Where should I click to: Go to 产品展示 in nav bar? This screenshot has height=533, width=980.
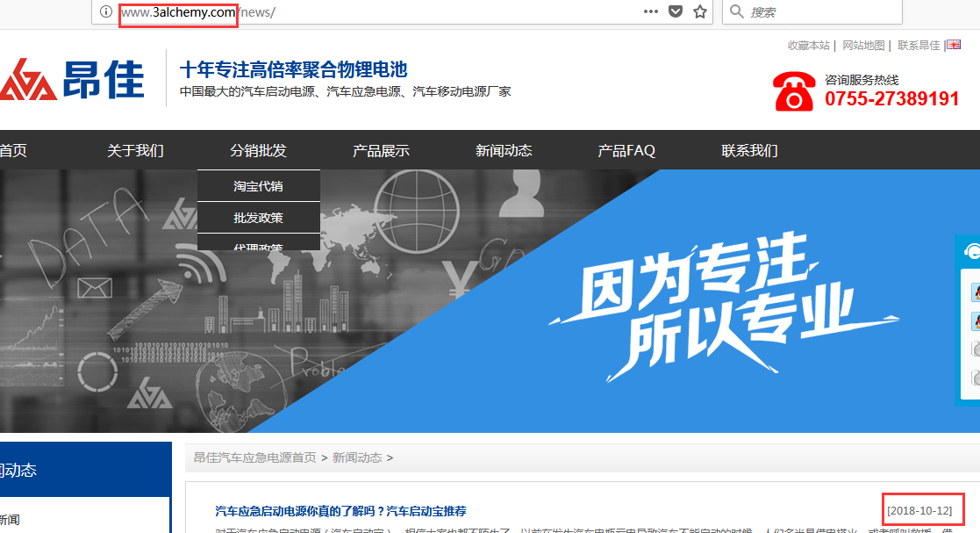381,150
